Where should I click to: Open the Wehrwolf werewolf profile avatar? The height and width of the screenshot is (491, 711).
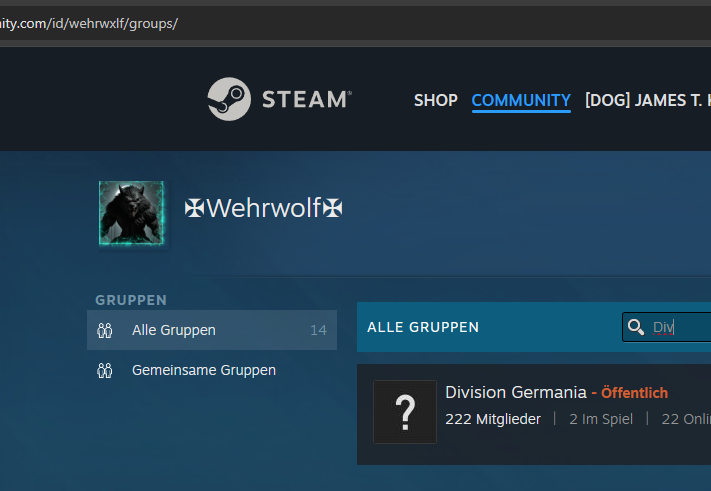(x=131, y=214)
